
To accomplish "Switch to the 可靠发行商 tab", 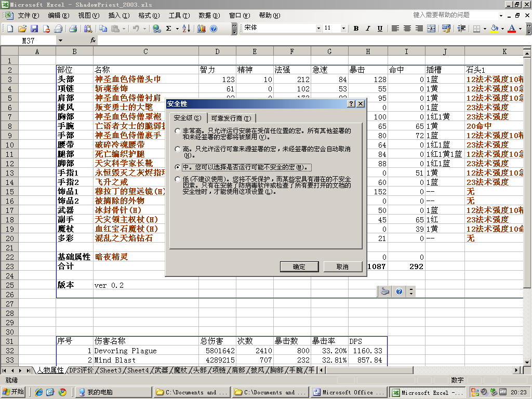I will [x=230, y=118].
